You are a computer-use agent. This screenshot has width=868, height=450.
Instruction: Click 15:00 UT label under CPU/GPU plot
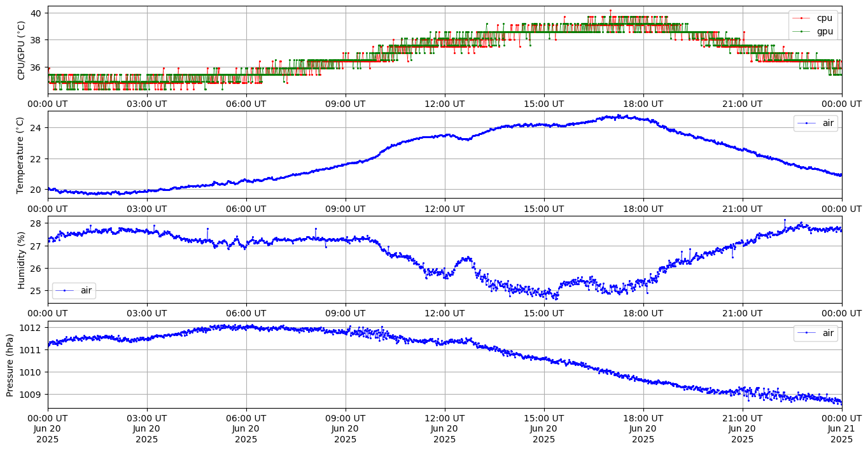544,104
